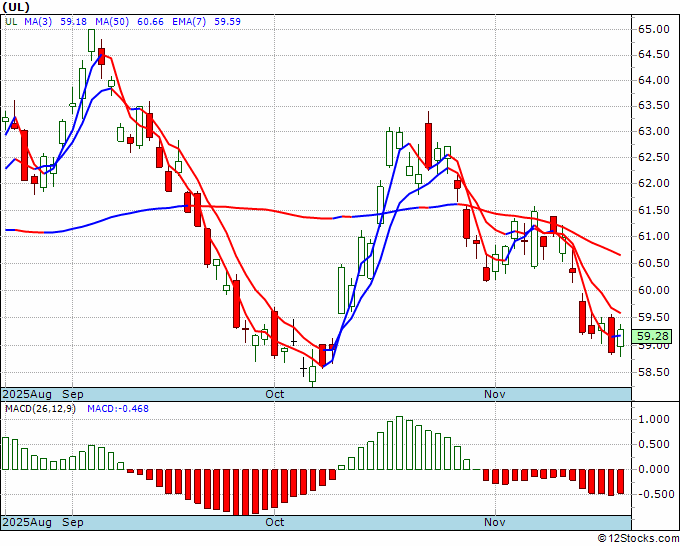
Task: Click the 64.50 price axis label
Action: [654, 55]
